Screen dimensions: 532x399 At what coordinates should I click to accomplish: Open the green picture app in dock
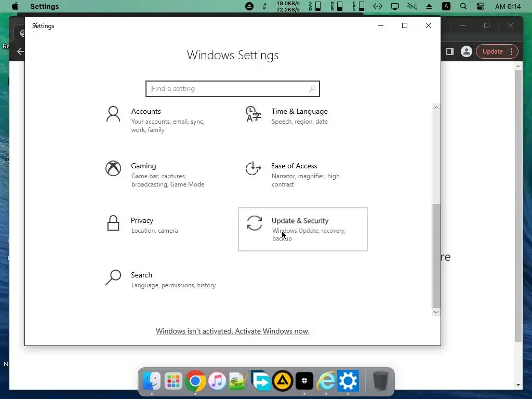coord(238,381)
